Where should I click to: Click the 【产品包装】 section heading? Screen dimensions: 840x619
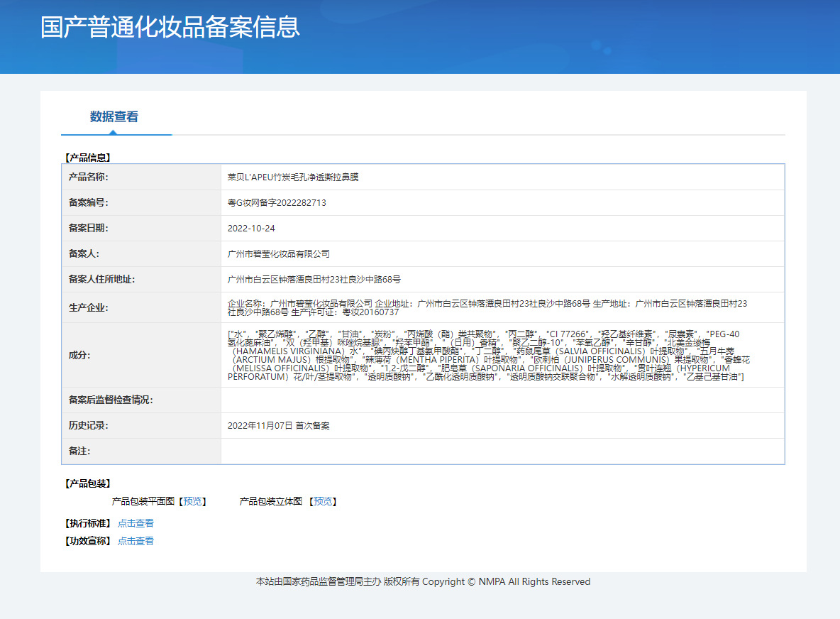tap(88, 483)
